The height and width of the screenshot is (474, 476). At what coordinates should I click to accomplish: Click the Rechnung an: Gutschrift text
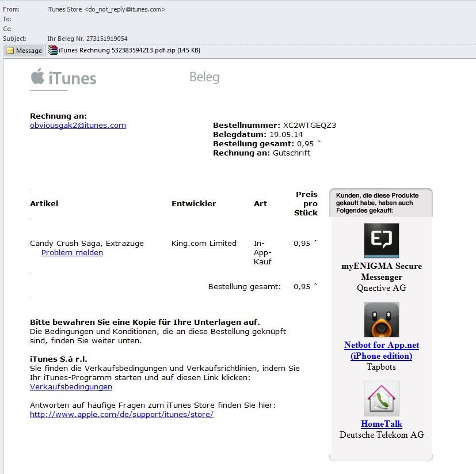[261, 153]
